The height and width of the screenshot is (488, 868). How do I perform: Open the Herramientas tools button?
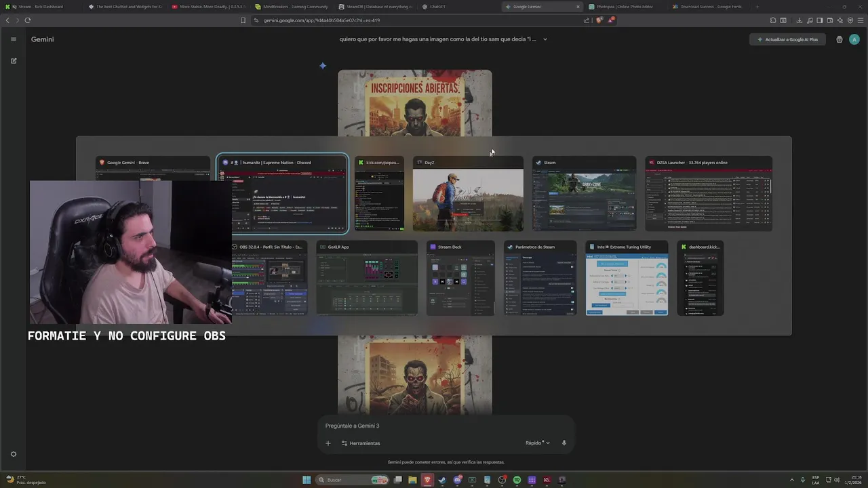pyautogui.click(x=361, y=443)
